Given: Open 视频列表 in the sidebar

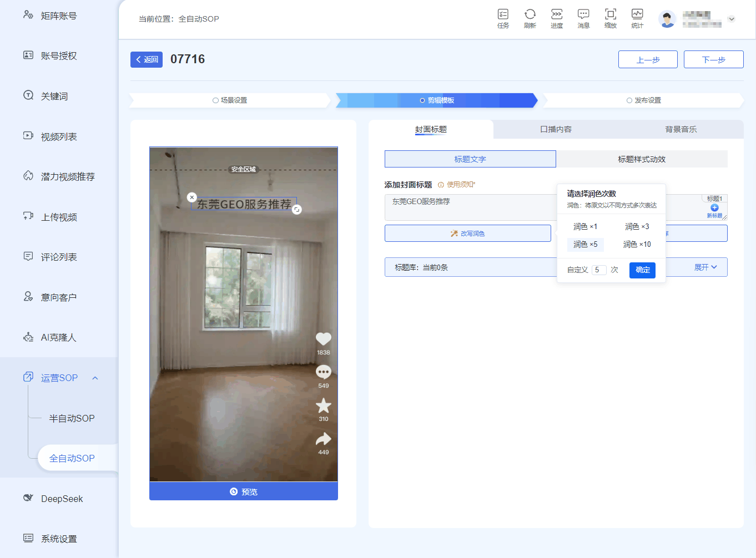Looking at the screenshot, I should pyautogui.click(x=59, y=136).
